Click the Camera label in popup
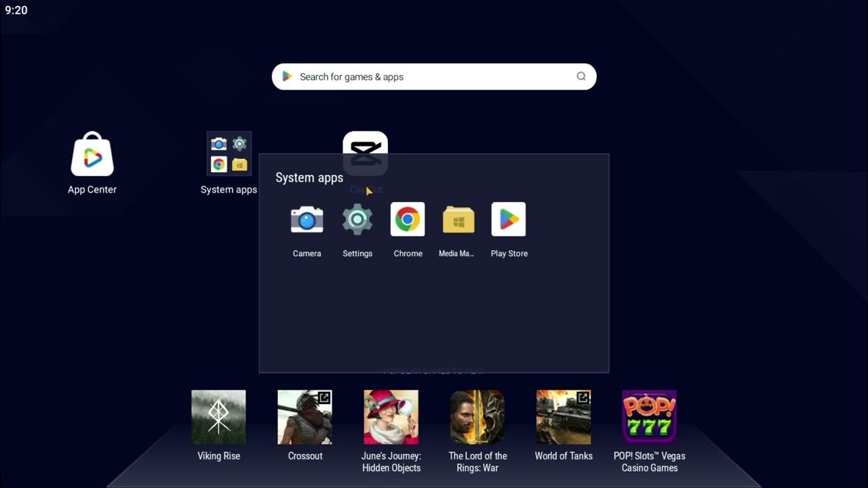 [307, 253]
